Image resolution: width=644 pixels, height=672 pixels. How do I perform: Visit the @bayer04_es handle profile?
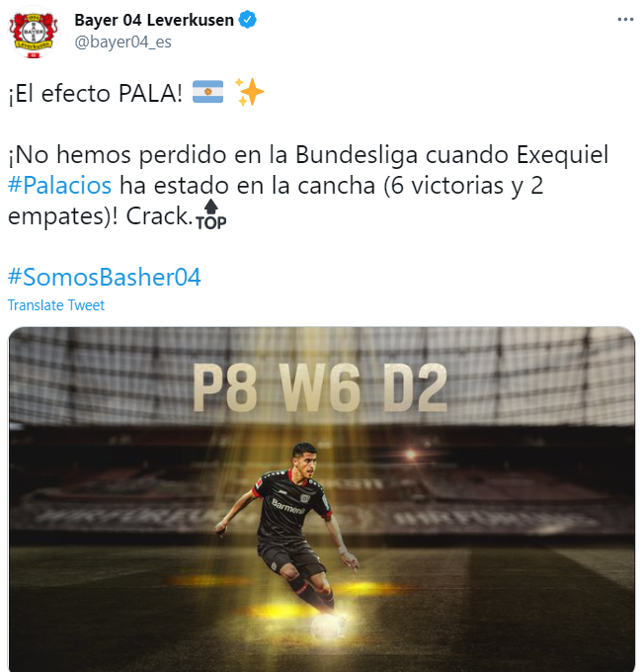click(x=123, y=42)
